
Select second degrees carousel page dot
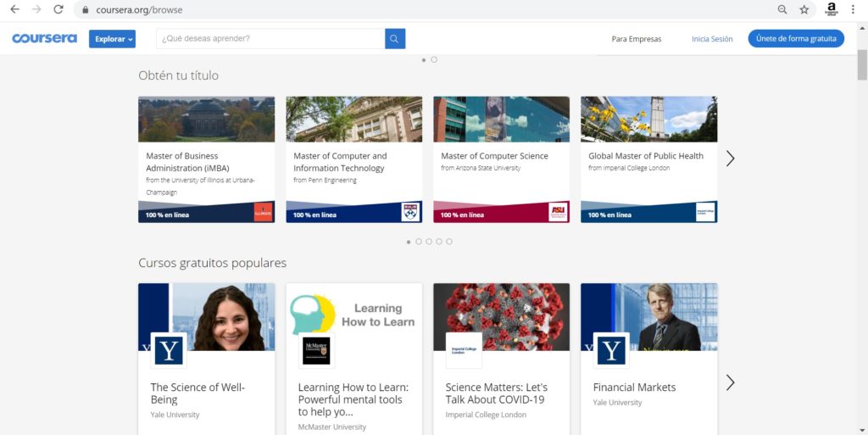(x=419, y=242)
